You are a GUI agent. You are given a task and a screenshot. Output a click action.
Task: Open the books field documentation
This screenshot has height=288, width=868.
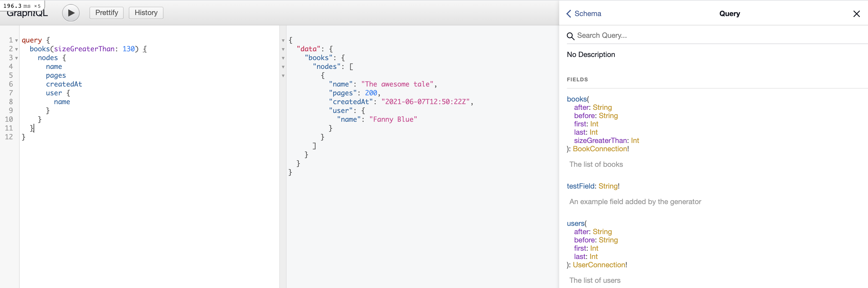click(x=577, y=99)
